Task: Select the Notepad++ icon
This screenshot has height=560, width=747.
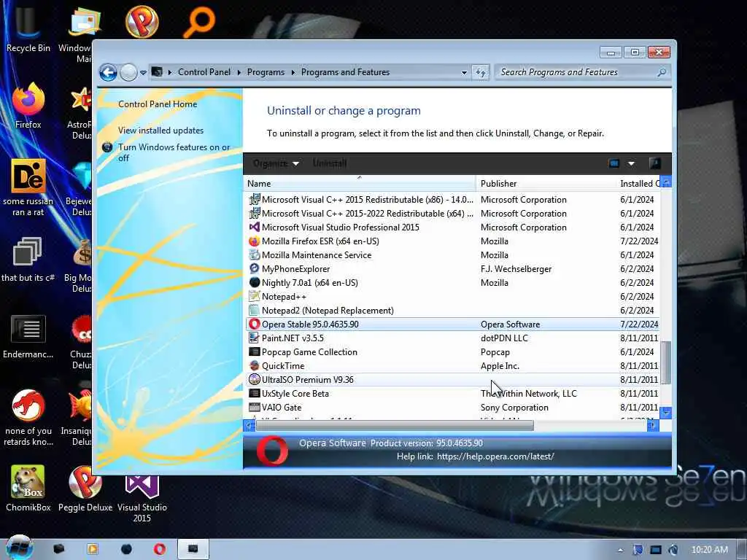Action: 255,296
